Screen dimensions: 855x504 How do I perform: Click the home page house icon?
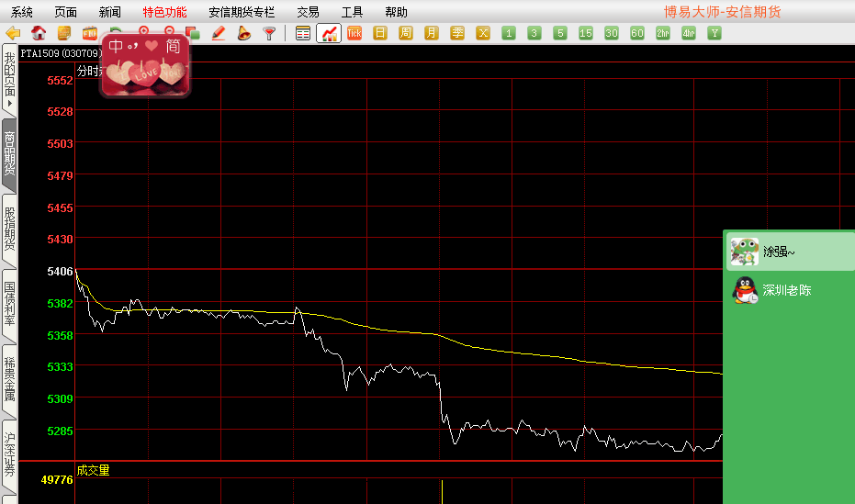tap(39, 33)
